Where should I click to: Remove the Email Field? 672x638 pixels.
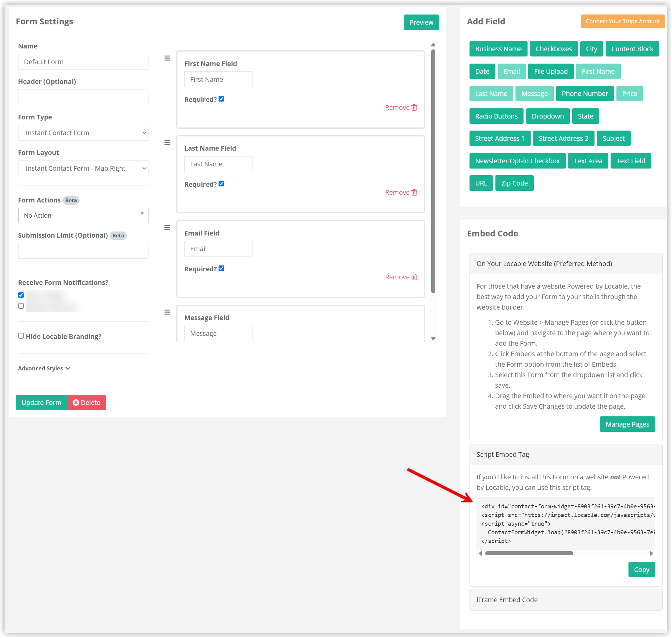pos(401,277)
